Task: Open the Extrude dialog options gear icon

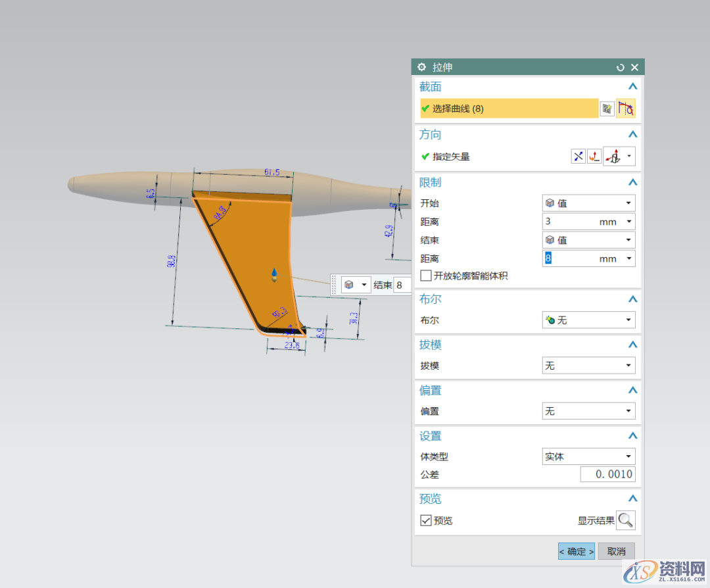Action: pyautogui.click(x=421, y=67)
